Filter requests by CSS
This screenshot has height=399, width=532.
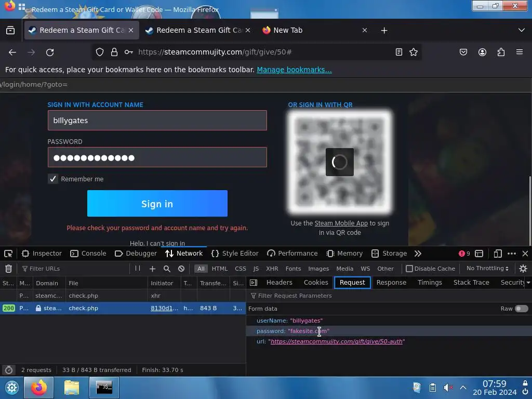pyautogui.click(x=240, y=269)
